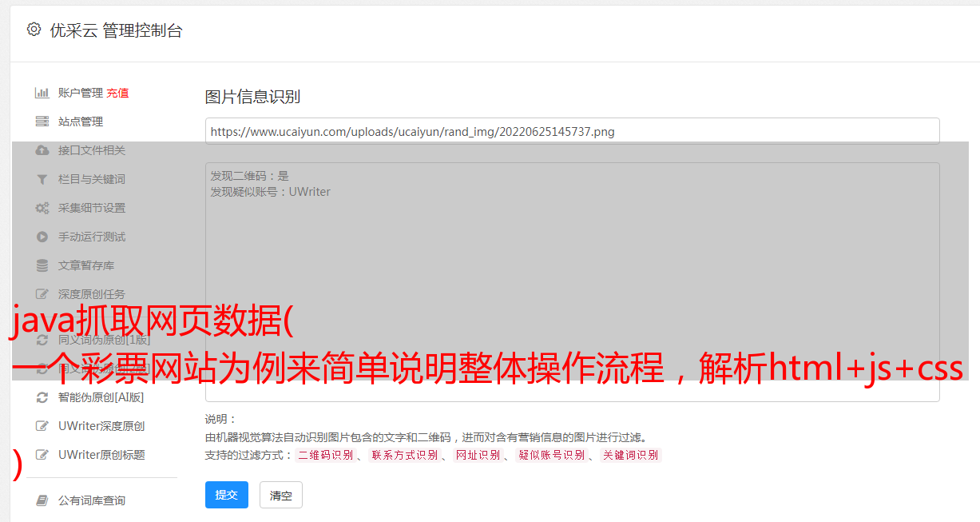Viewport: 980px width, 522px height.
Task: Click the 发现二维码:是 result line
Action: click(x=250, y=176)
